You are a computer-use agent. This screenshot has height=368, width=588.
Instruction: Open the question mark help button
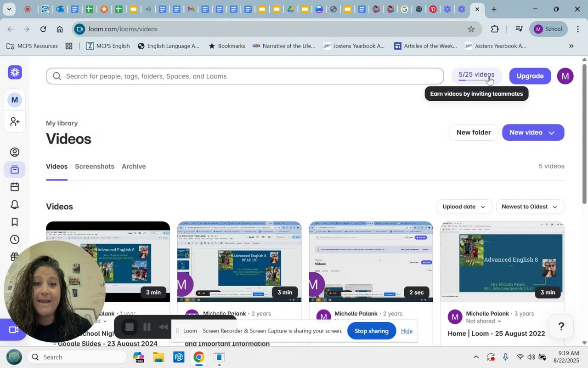(561, 327)
